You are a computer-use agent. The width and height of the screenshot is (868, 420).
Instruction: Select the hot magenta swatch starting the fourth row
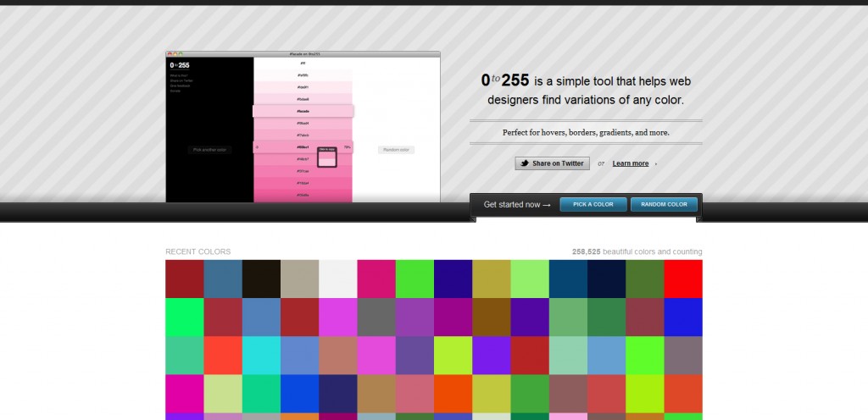[184, 394]
